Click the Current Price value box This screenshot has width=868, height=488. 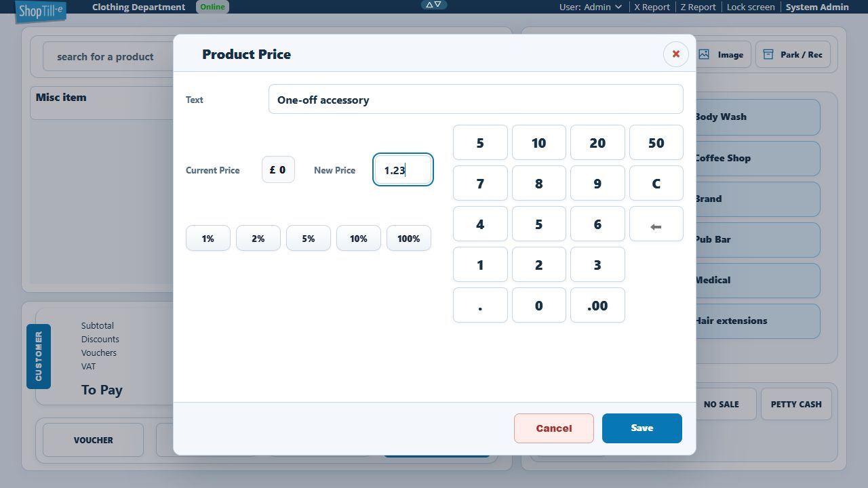[278, 169]
